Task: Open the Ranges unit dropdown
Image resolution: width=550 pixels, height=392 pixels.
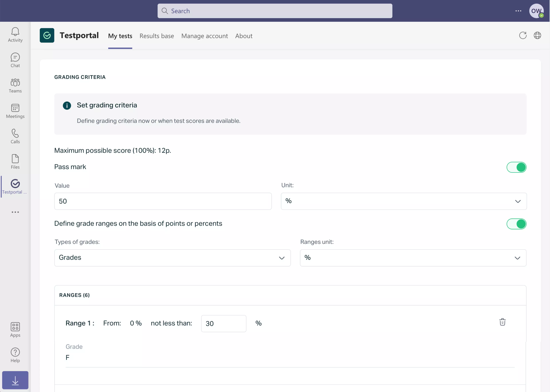Action: point(517,258)
